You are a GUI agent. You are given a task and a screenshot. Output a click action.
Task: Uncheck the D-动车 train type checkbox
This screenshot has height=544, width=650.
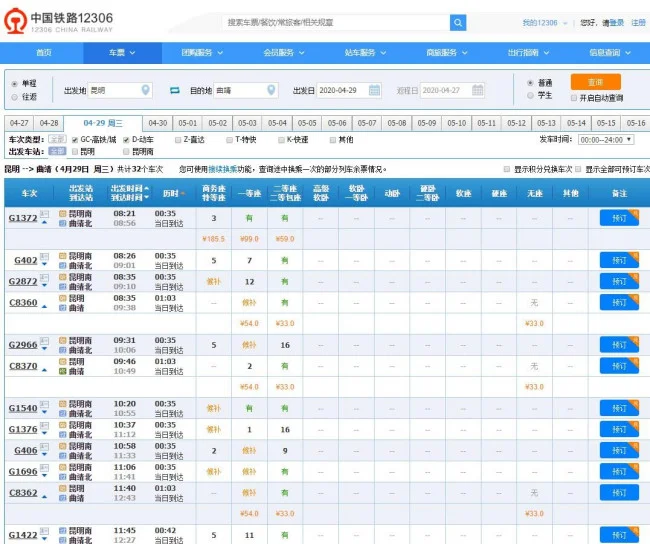126,140
